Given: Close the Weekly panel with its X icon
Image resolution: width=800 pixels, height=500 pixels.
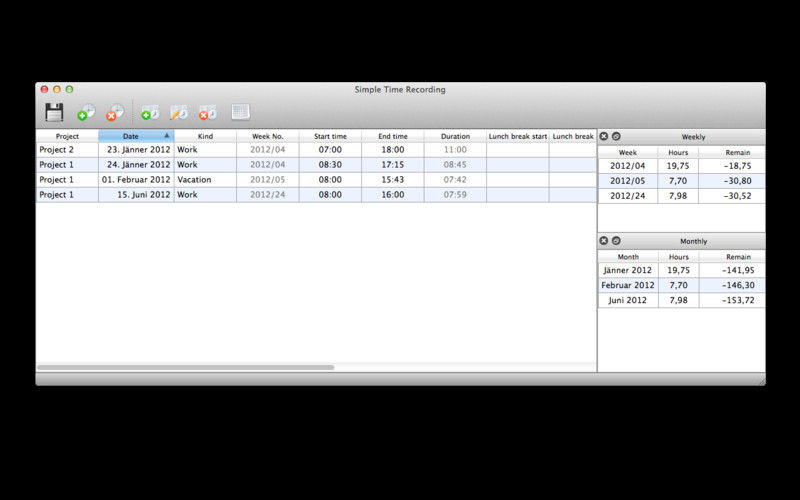Looking at the screenshot, I should (604, 136).
